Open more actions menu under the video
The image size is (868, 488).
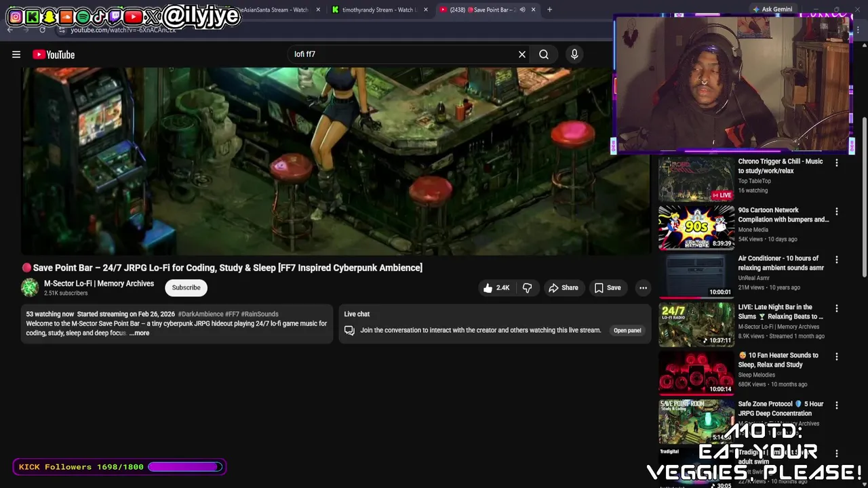(643, 288)
